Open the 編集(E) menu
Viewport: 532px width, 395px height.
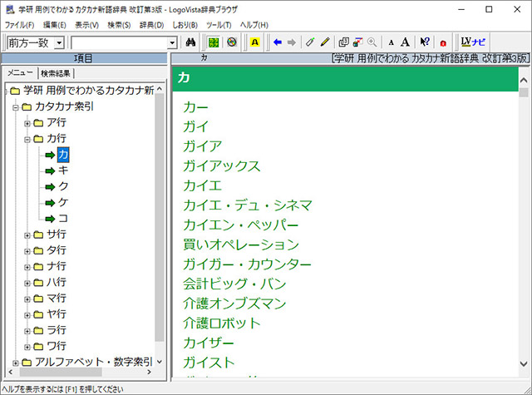54,25
